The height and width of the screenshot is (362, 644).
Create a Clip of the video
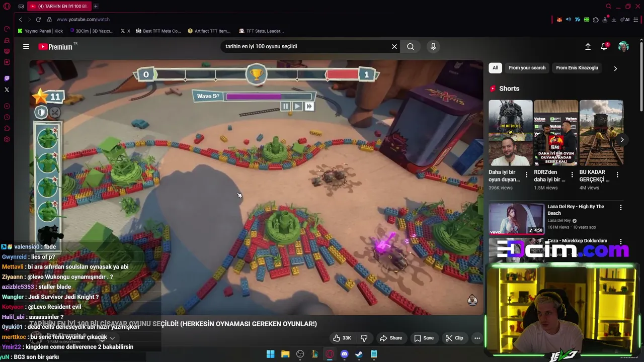[454, 338]
